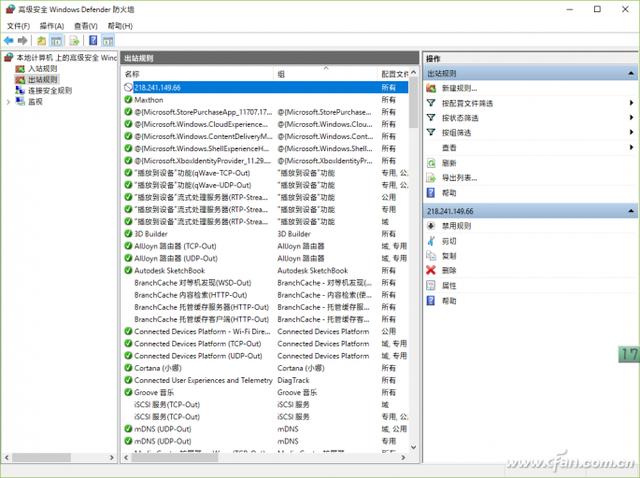Open the 操作(A) menu
The height and width of the screenshot is (478, 640).
[52, 25]
